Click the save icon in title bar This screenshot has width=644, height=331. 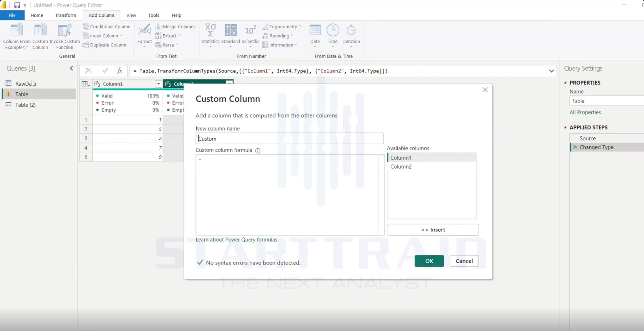(x=17, y=5)
